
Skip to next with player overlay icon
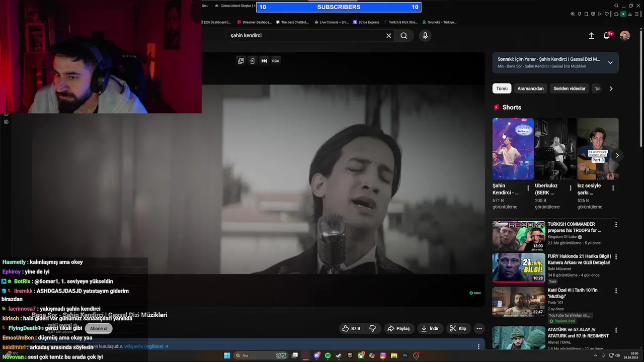264,61
